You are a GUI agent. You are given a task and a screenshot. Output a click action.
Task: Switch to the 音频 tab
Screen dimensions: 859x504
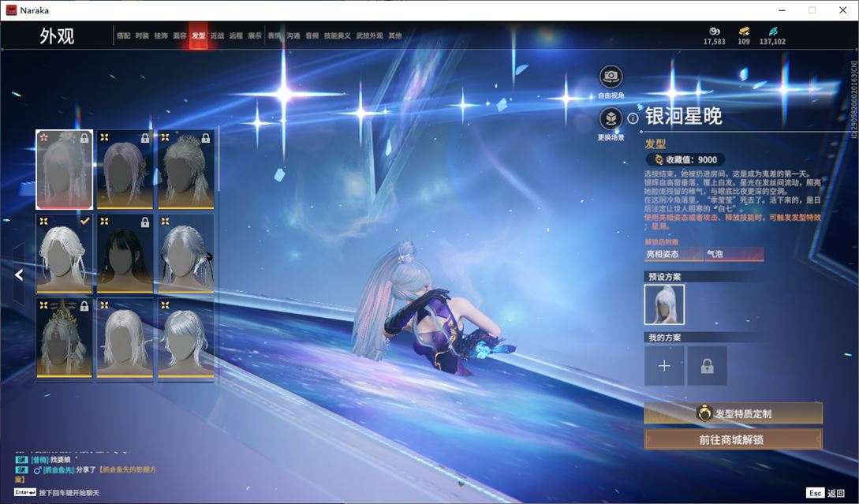312,35
